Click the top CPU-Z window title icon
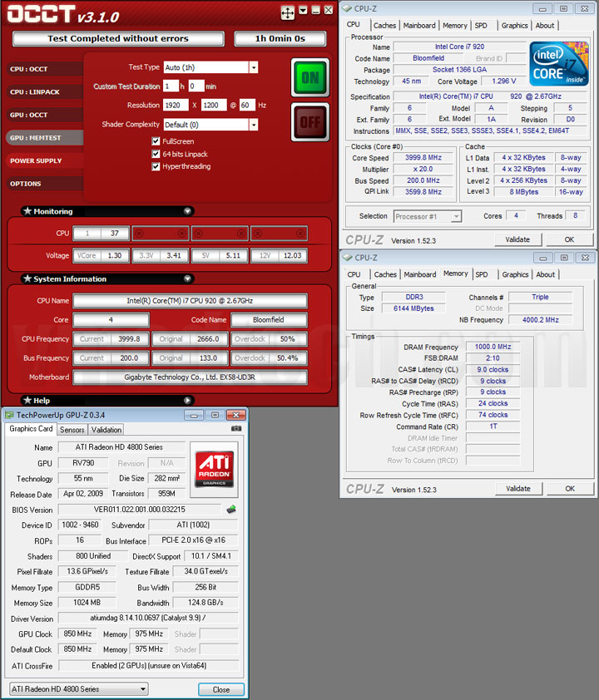This screenshot has width=599, height=700. [347, 8]
